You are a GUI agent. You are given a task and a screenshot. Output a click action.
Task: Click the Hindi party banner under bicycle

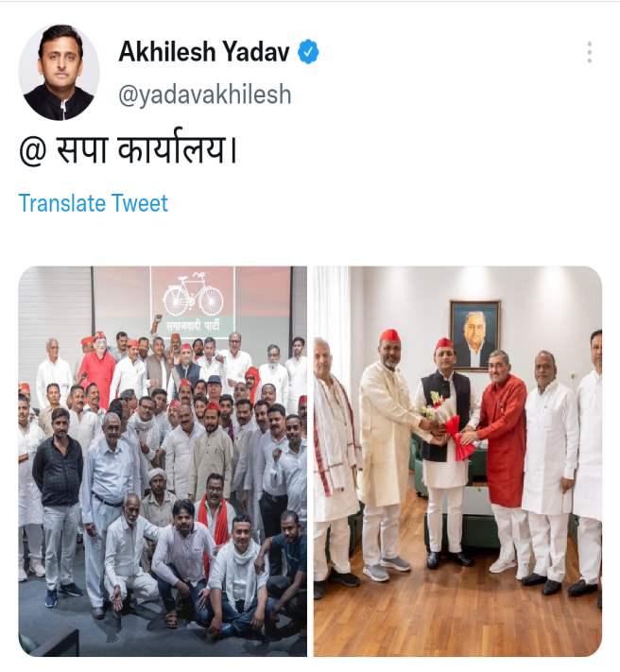click(193, 327)
